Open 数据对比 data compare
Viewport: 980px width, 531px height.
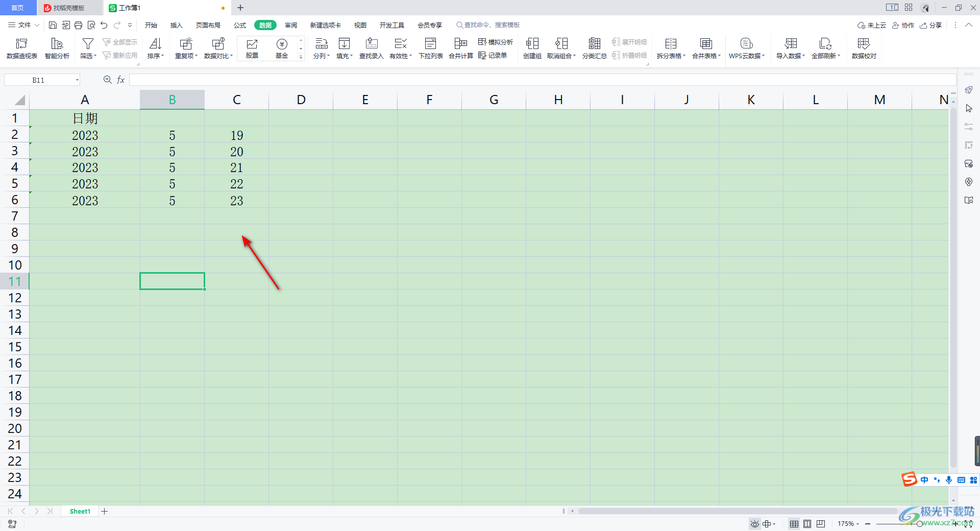[x=218, y=49]
